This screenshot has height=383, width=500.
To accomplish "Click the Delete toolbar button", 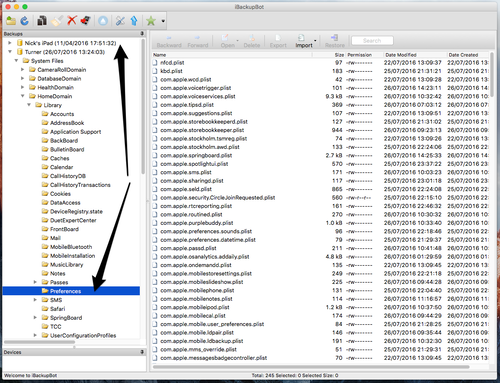I will [252, 42].
